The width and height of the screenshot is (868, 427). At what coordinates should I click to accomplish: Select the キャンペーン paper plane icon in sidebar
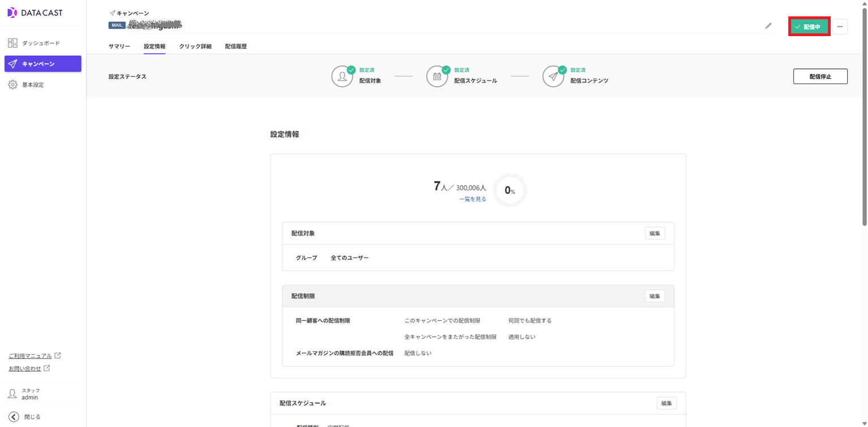tap(11, 63)
